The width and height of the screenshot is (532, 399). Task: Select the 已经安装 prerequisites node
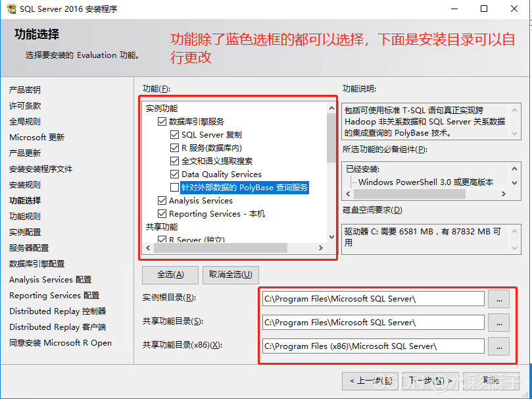click(362, 169)
